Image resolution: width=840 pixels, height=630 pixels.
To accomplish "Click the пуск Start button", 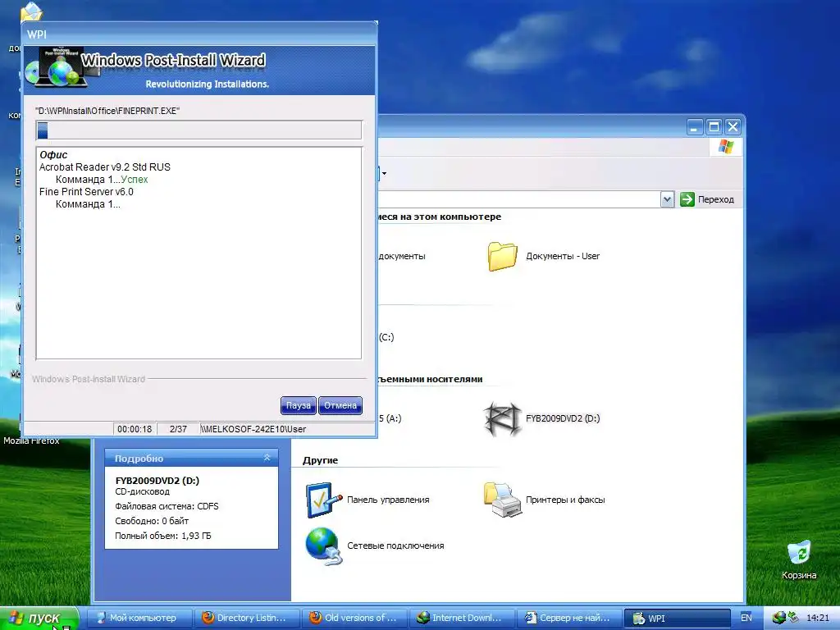I will [x=39, y=619].
